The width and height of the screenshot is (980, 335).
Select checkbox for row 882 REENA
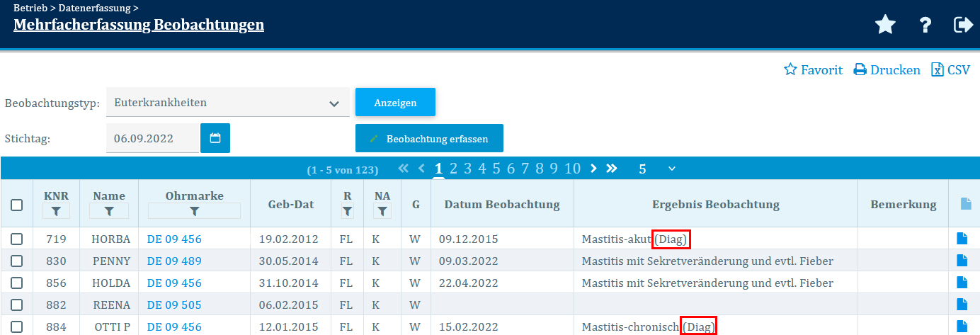tap(17, 305)
